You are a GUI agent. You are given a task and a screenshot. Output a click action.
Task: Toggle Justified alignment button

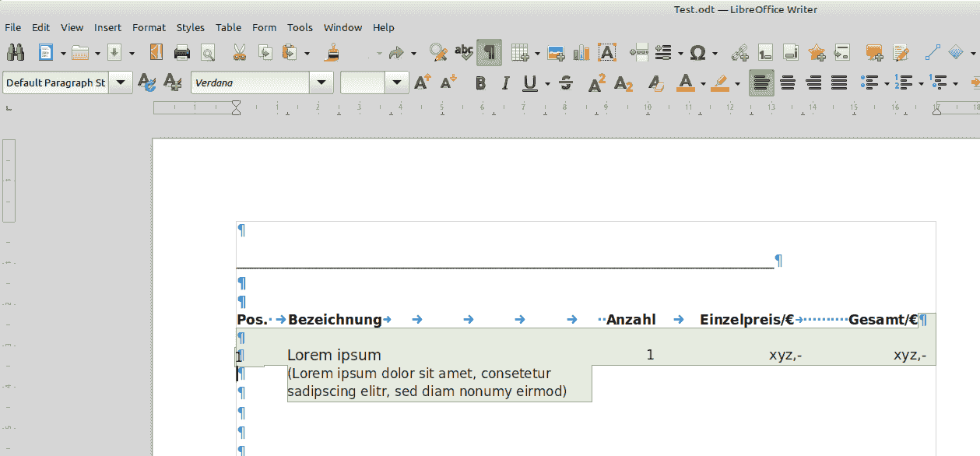(838, 82)
